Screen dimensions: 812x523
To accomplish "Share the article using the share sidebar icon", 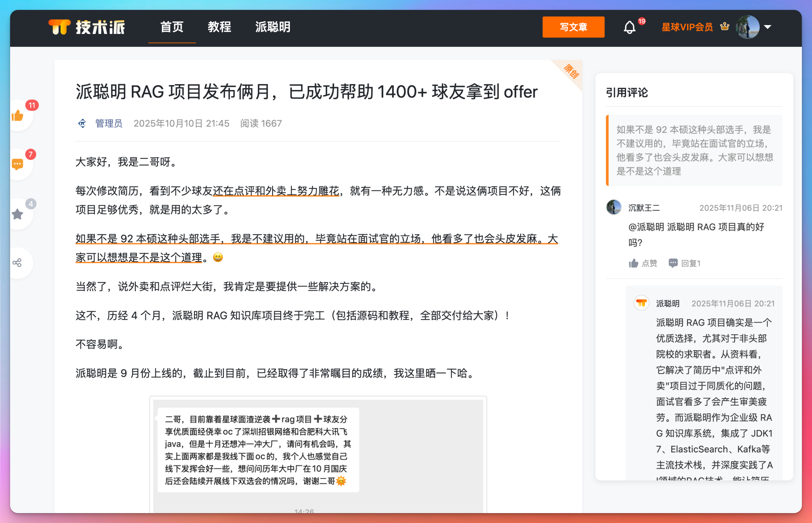I will [x=17, y=263].
